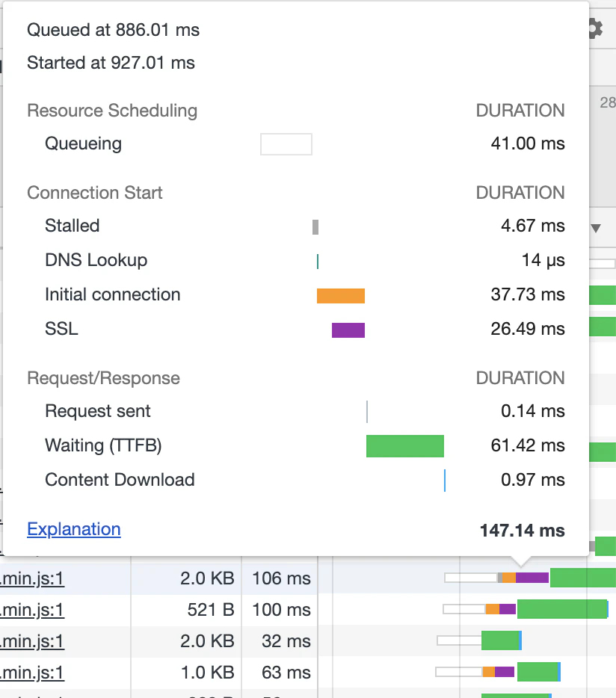Click the gray Stalled timing bar
The width and height of the screenshot is (616, 698).
[315, 227]
